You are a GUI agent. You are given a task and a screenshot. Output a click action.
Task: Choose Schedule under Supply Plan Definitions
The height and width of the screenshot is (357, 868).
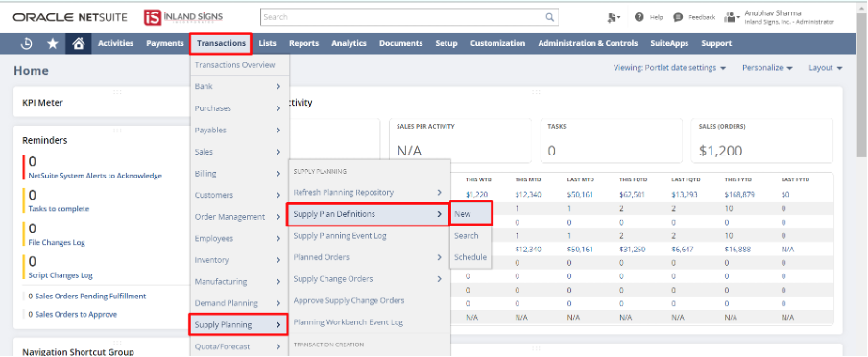470,257
